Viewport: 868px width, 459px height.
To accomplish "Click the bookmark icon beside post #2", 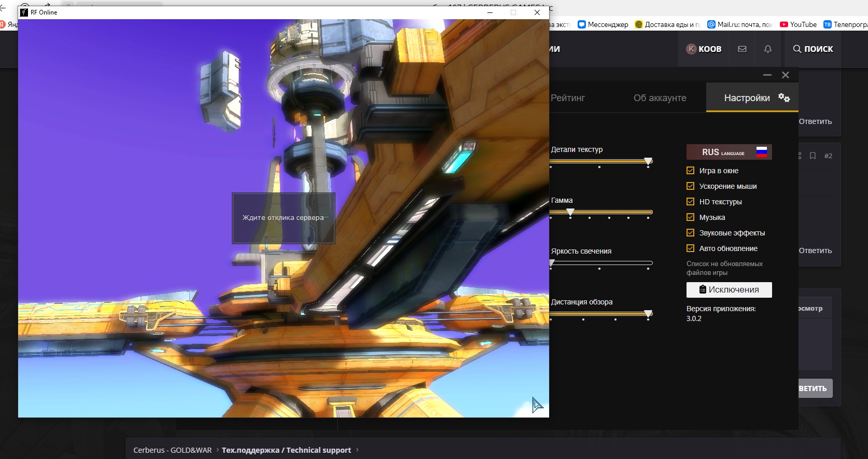I will (x=813, y=156).
